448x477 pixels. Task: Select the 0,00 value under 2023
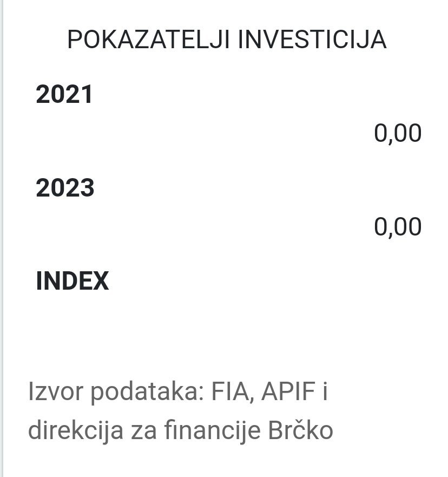point(397,226)
